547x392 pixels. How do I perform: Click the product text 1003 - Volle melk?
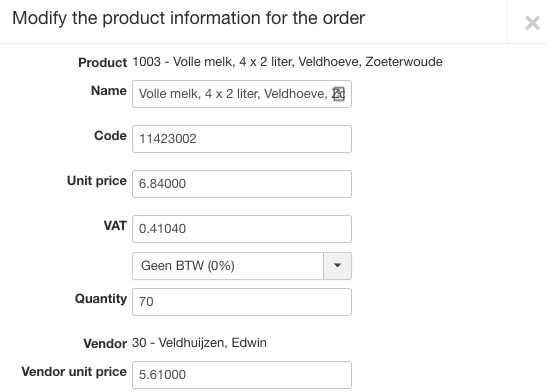click(287, 62)
